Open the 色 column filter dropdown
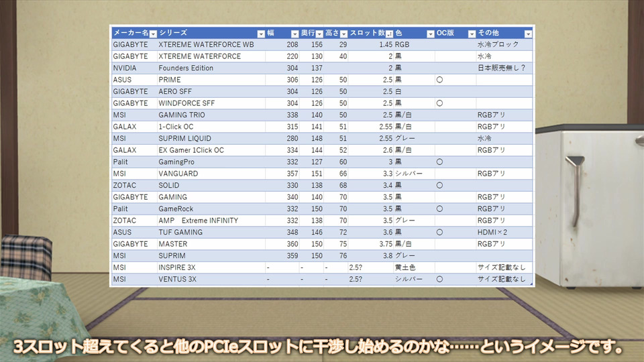 pyautogui.click(x=431, y=34)
